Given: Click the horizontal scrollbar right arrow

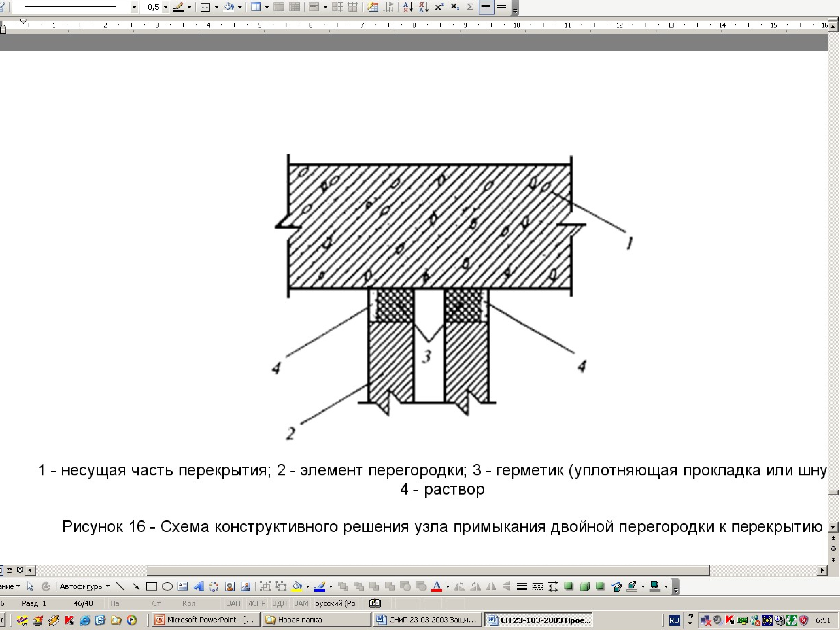Looking at the screenshot, I should (822, 570).
